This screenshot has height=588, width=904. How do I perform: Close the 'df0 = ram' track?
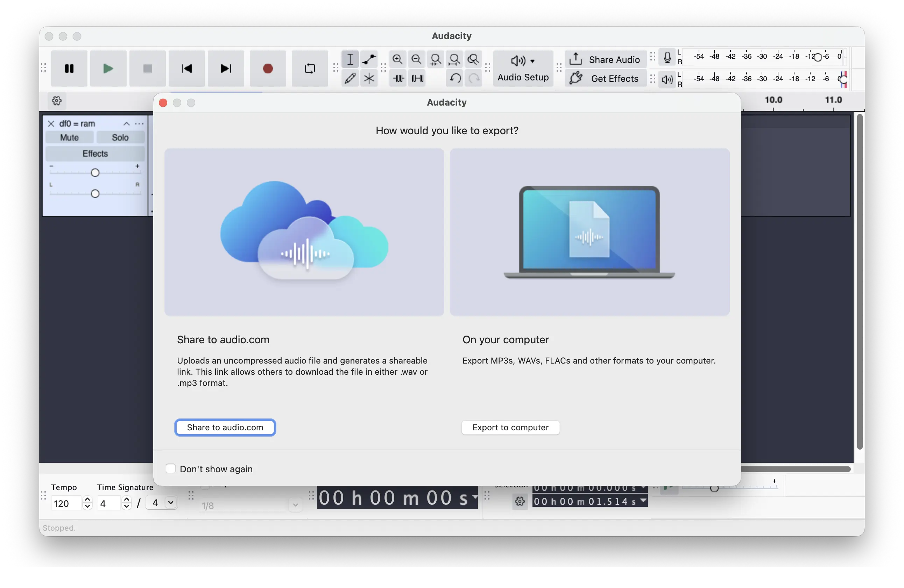[51, 124]
